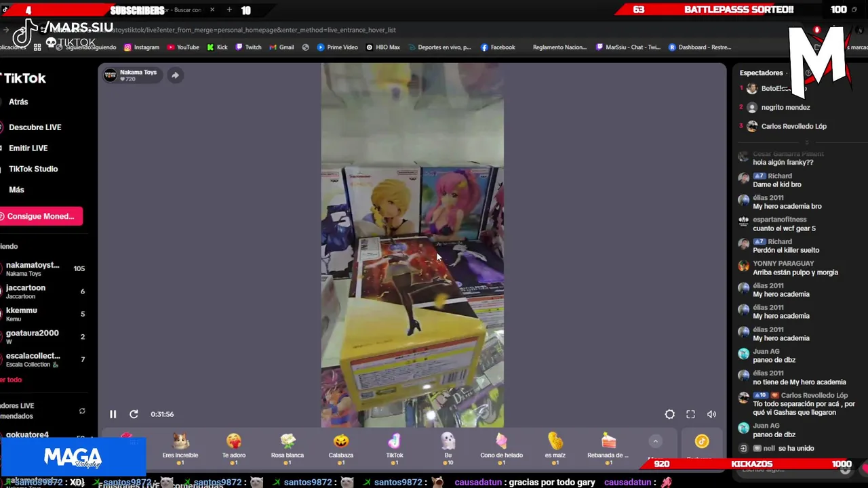Click the message 'cuanto el wcf gear 5'
The height and width of the screenshot is (488, 868).
coord(784,228)
